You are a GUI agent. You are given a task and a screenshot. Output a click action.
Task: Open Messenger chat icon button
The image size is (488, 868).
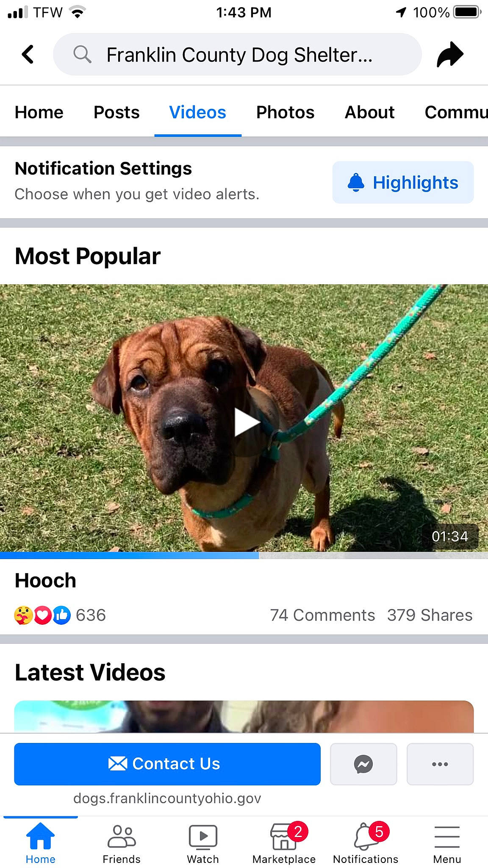pyautogui.click(x=363, y=764)
